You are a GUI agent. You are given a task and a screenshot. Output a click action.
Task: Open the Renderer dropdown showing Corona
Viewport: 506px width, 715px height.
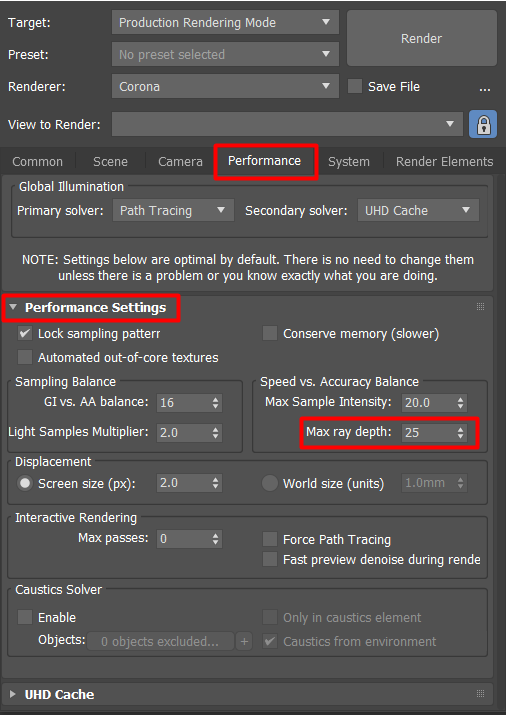[x=225, y=86]
